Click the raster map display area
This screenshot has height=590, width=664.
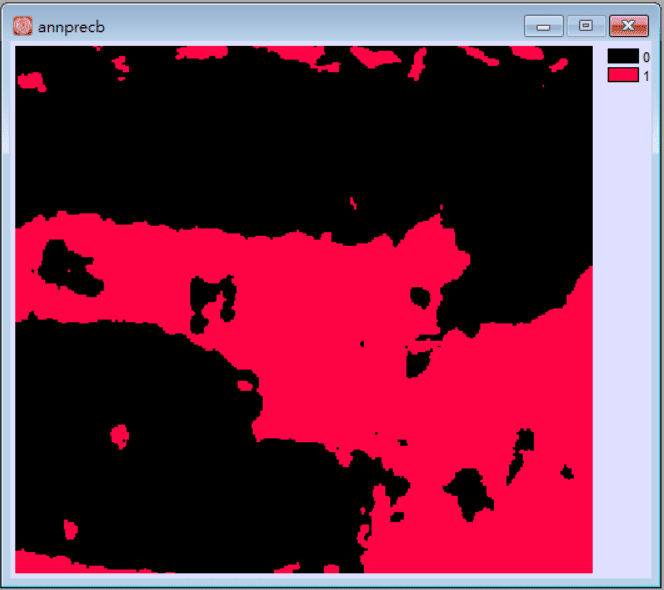(x=304, y=310)
